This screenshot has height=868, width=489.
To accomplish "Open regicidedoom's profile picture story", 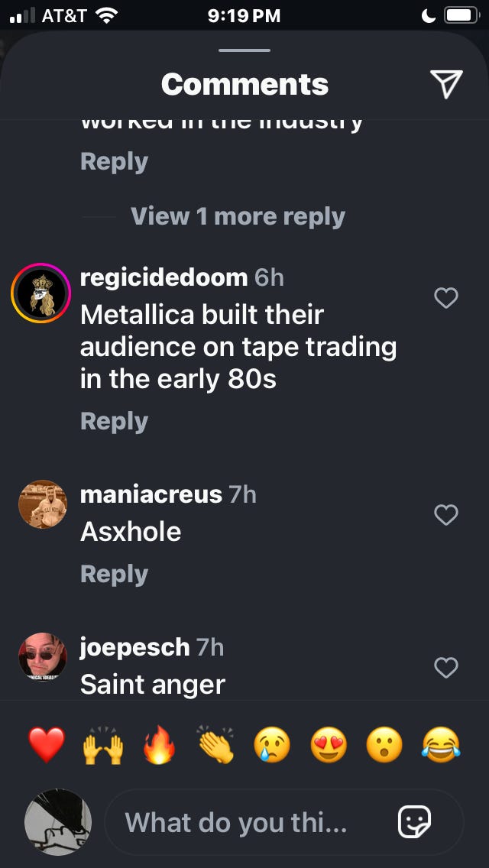I will [x=41, y=293].
